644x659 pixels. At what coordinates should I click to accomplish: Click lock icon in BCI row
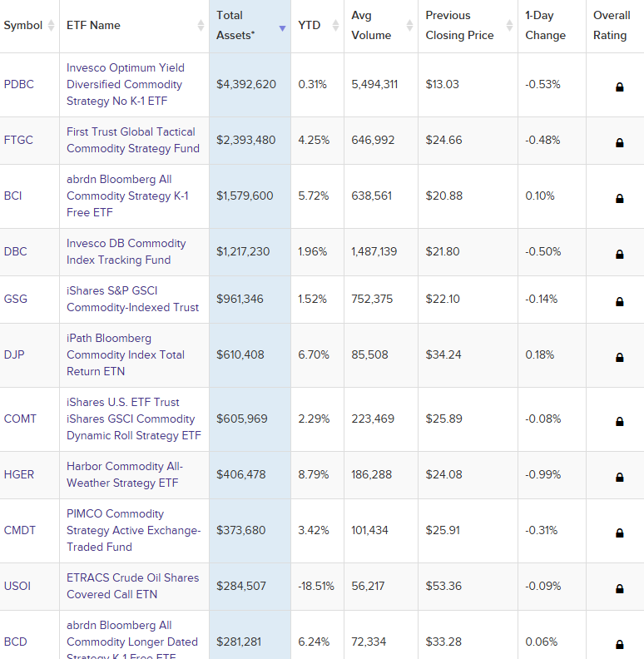click(619, 198)
